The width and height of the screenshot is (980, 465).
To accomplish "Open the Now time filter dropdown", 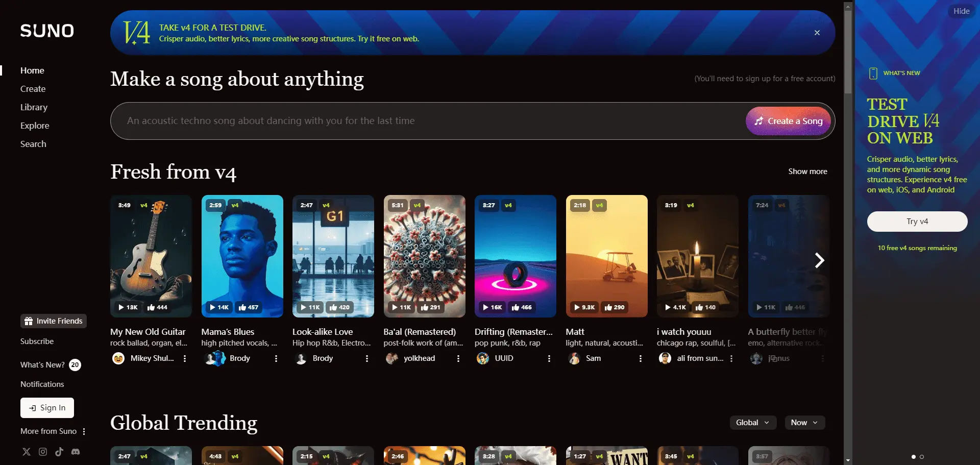I will pos(804,422).
